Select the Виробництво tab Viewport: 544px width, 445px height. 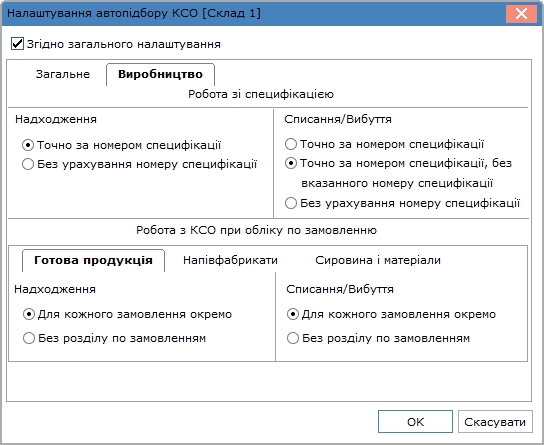point(160,74)
